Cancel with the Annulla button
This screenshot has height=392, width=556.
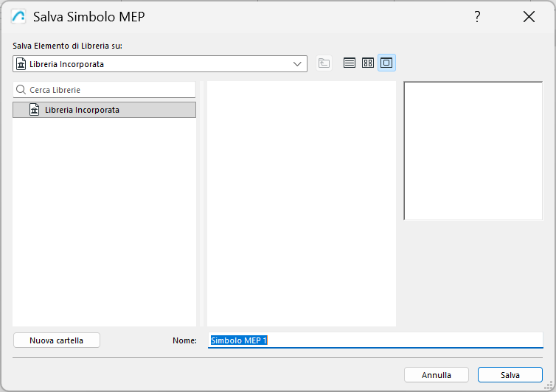[x=436, y=375]
